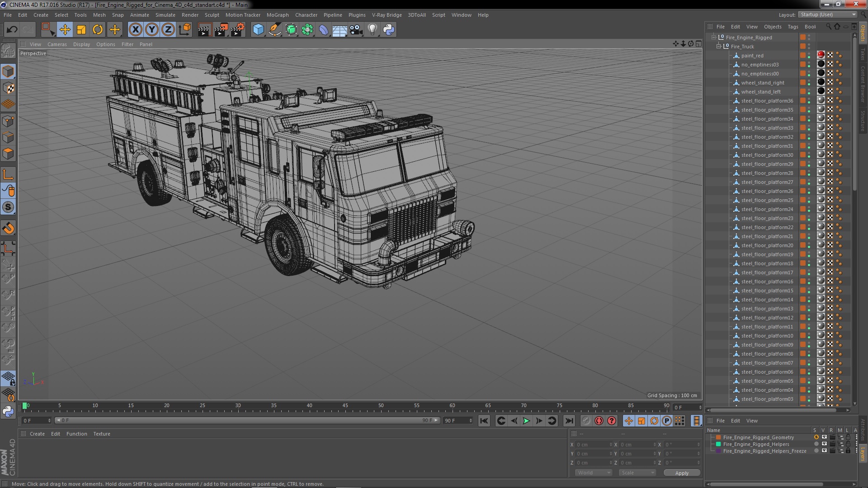
Task: Click the end frame 90 F stepper
Action: 471,421
